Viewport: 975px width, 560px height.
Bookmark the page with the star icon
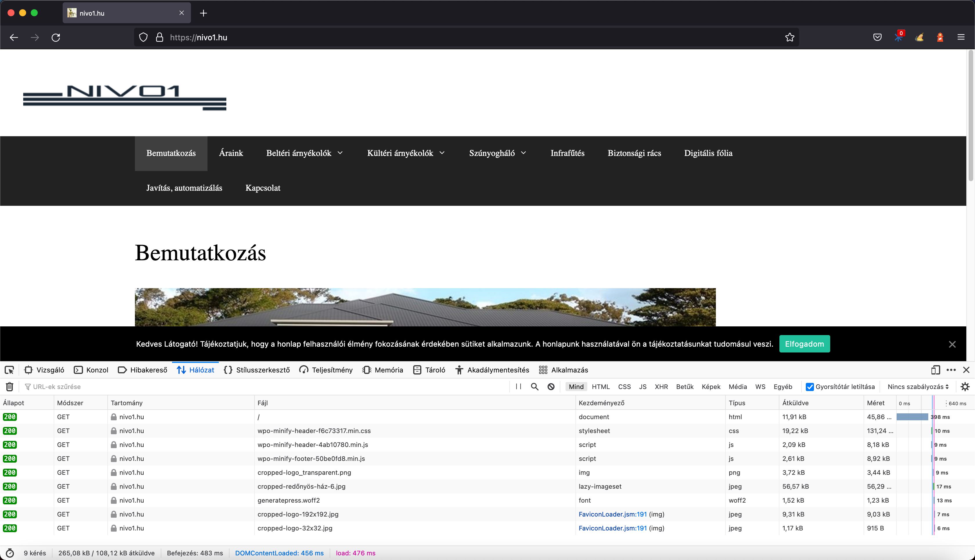click(x=790, y=37)
